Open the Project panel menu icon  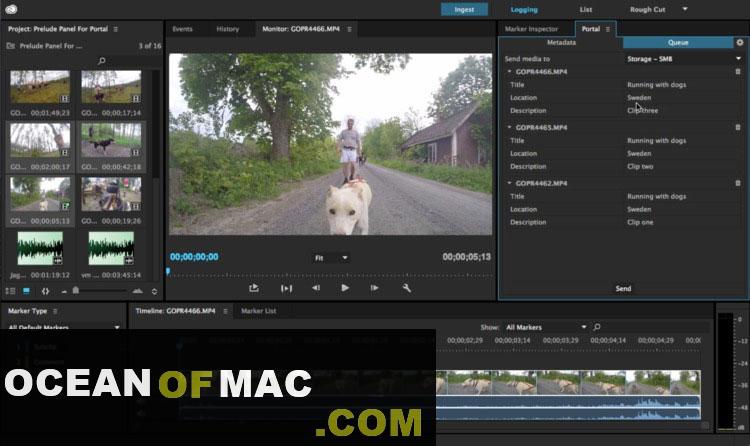click(x=115, y=29)
